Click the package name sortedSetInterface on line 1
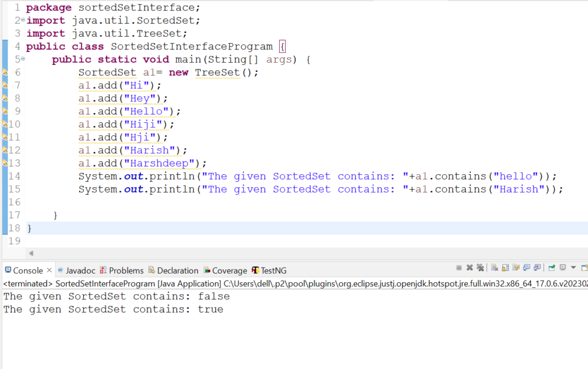 (x=136, y=7)
